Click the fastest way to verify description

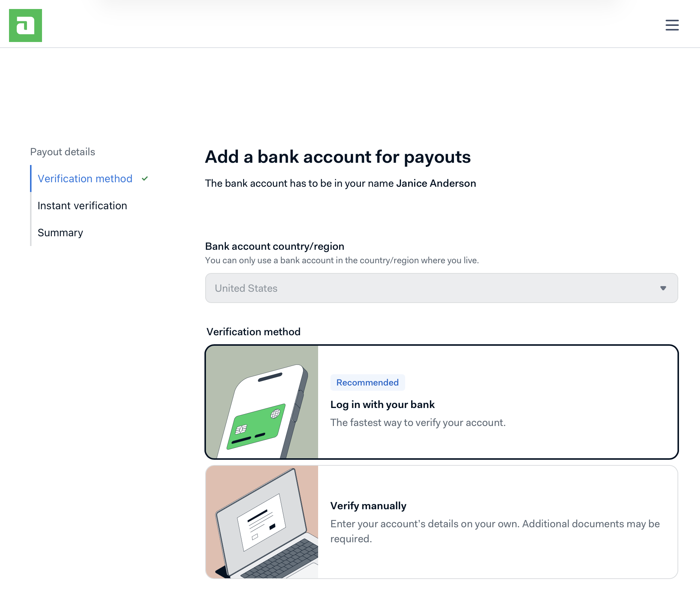(x=418, y=423)
